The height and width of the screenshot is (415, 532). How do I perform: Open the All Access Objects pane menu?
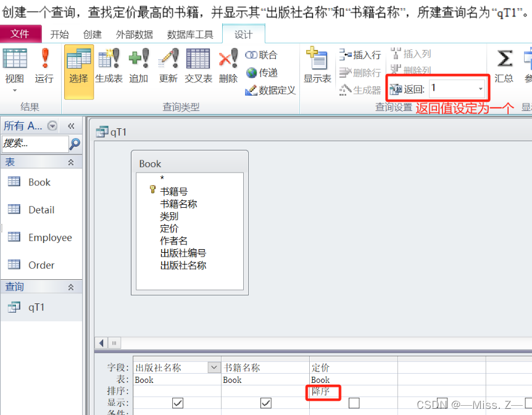pos(52,126)
